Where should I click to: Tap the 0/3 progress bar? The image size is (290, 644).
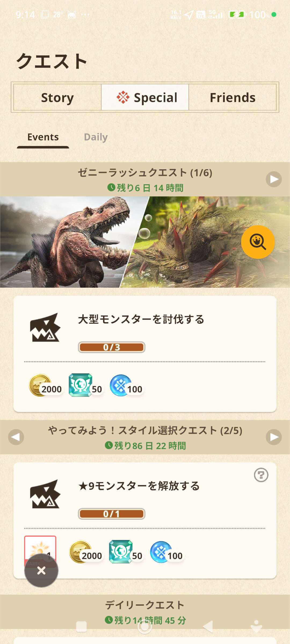tap(112, 347)
